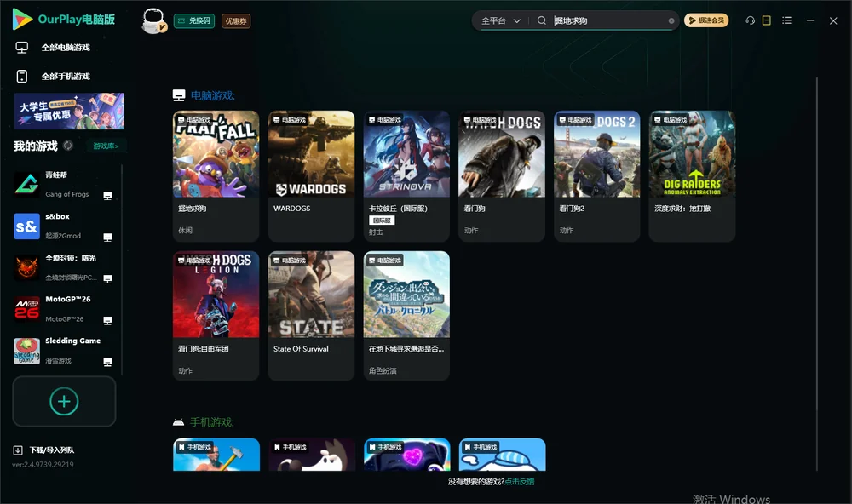Click the 点击反馈 feedback link
Image resolution: width=852 pixels, height=504 pixels.
tap(520, 481)
